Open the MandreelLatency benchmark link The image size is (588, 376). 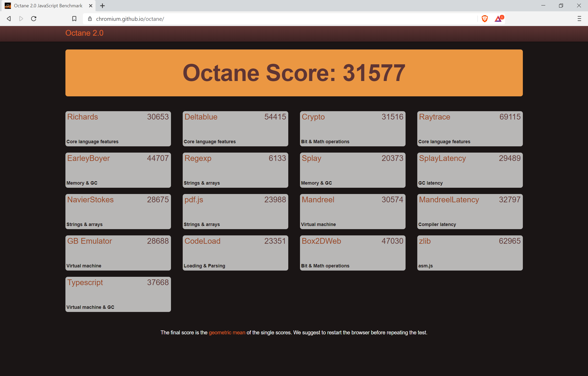pos(449,200)
